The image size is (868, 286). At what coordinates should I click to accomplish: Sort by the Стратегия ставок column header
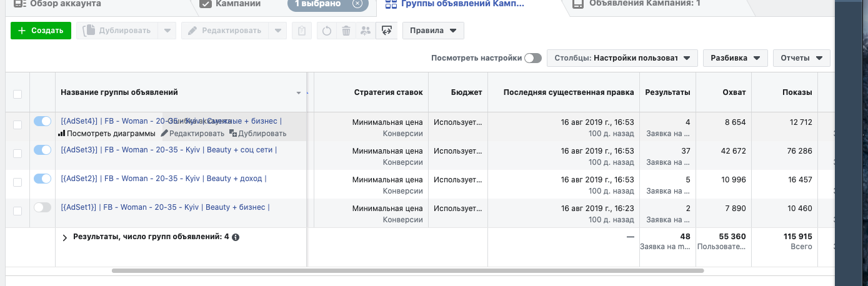coord(388,92)
